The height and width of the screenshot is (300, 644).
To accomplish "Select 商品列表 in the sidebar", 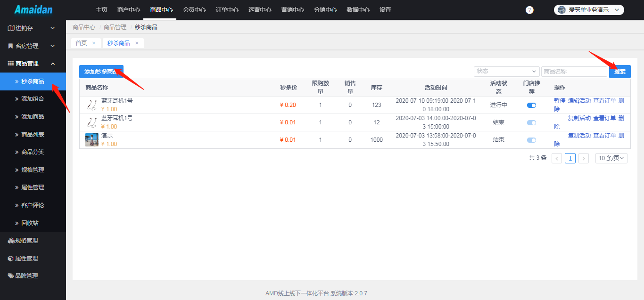I will point(33,135).
